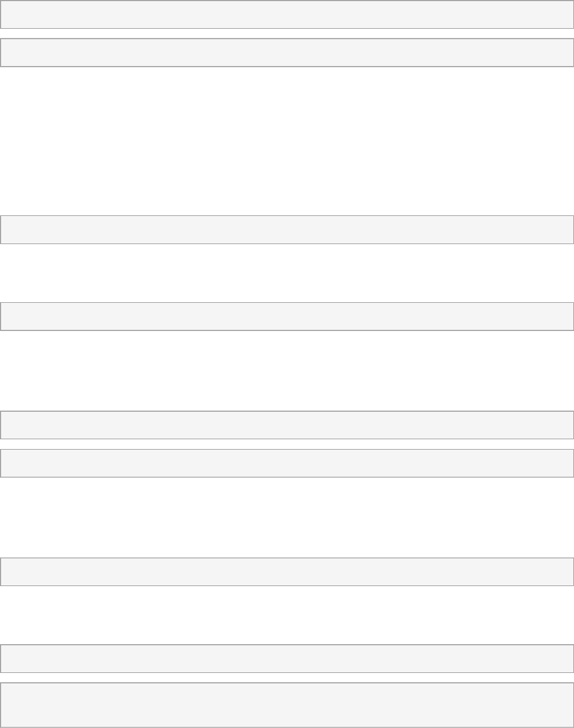Click narrow gap between eighth and ninth boxes
574x728 pixels.
(287, 677)
